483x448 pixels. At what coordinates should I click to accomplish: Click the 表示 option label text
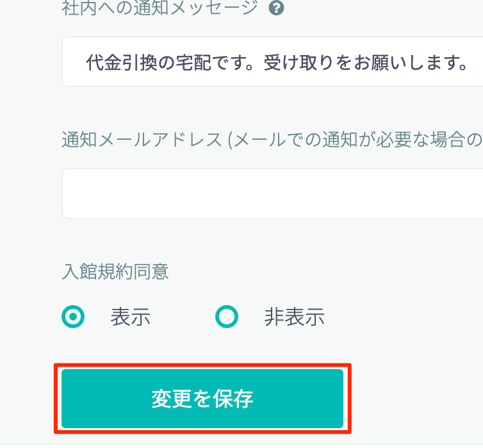(131, 317)
